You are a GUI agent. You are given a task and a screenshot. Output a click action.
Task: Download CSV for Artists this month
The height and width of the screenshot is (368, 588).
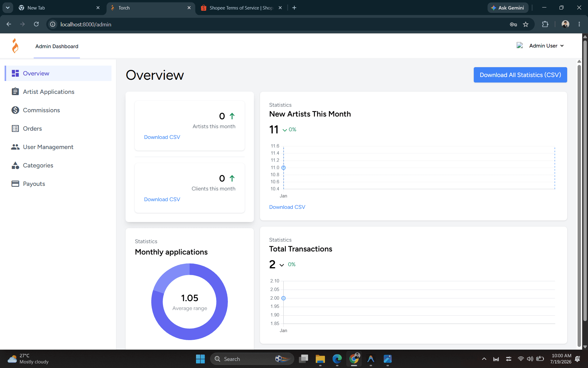(162, 137)
